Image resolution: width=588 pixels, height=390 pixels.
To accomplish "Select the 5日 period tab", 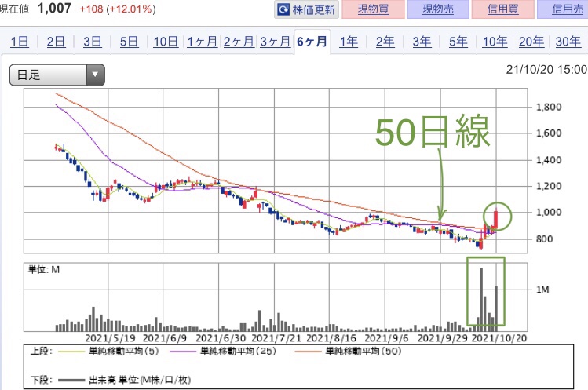I will point(129,42).
